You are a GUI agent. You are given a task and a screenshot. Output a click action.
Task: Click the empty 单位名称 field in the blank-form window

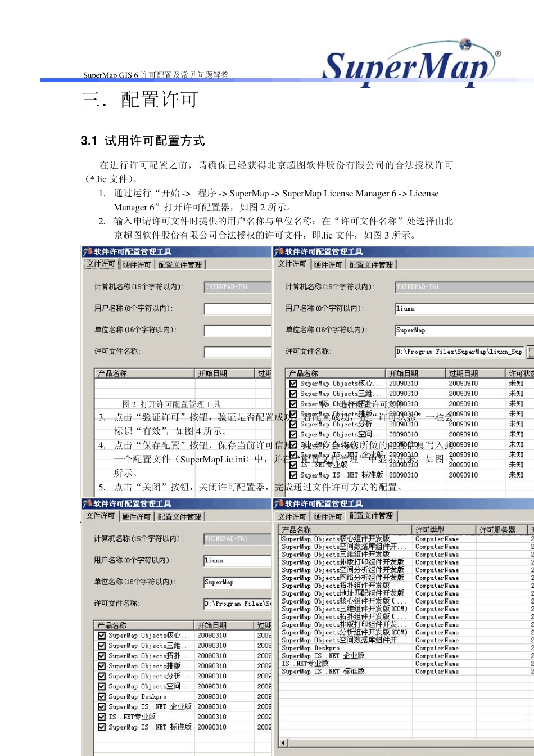coord(238,330)
